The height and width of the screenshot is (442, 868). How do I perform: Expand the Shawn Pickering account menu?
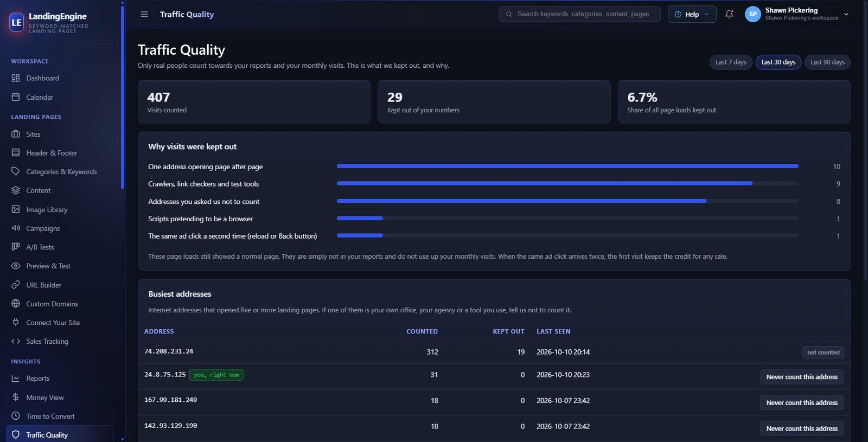tap(796, 14)
